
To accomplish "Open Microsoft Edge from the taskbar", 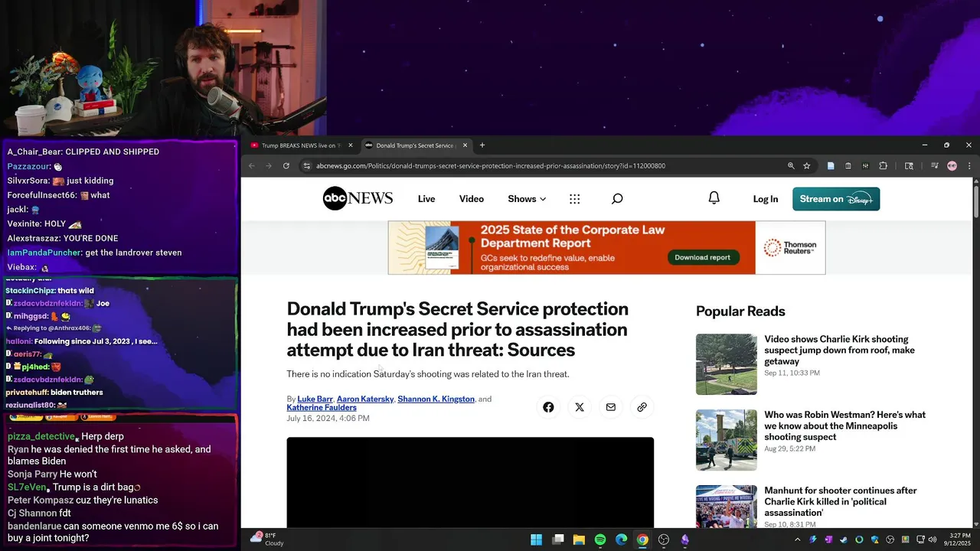I will pyautogui.click(x=622, y=540).
